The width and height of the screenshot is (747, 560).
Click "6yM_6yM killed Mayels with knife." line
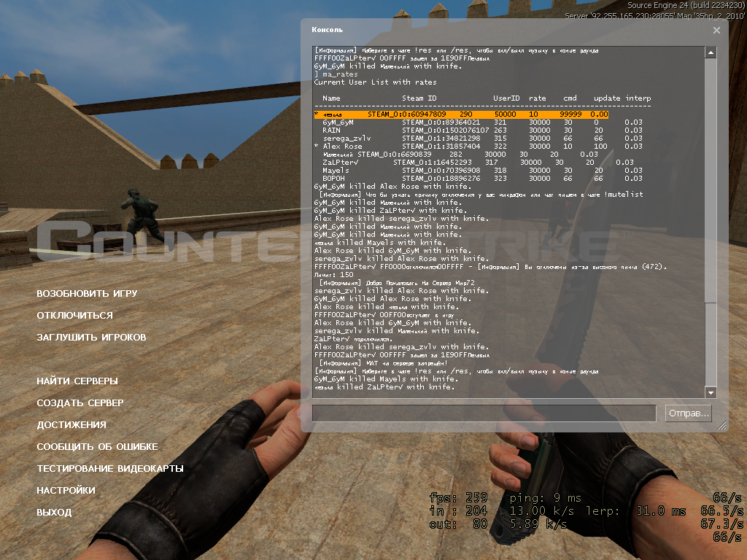(x=386, y=379)
